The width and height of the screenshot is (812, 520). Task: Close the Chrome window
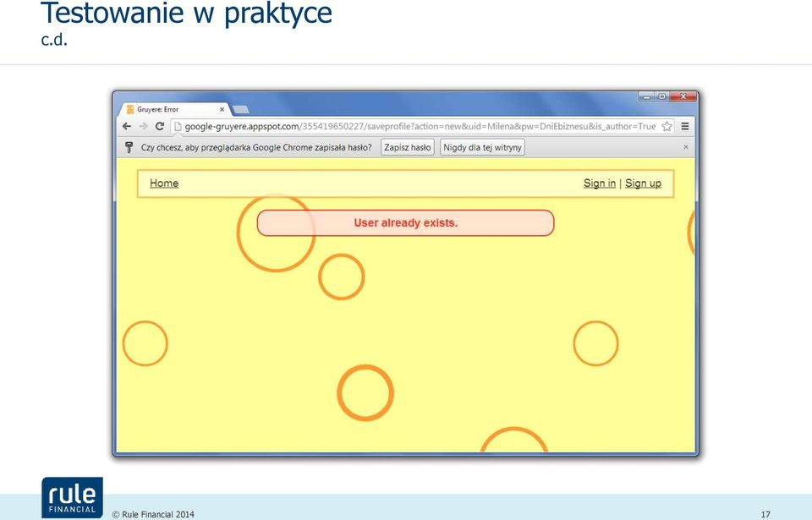click(x=683, y=97)
